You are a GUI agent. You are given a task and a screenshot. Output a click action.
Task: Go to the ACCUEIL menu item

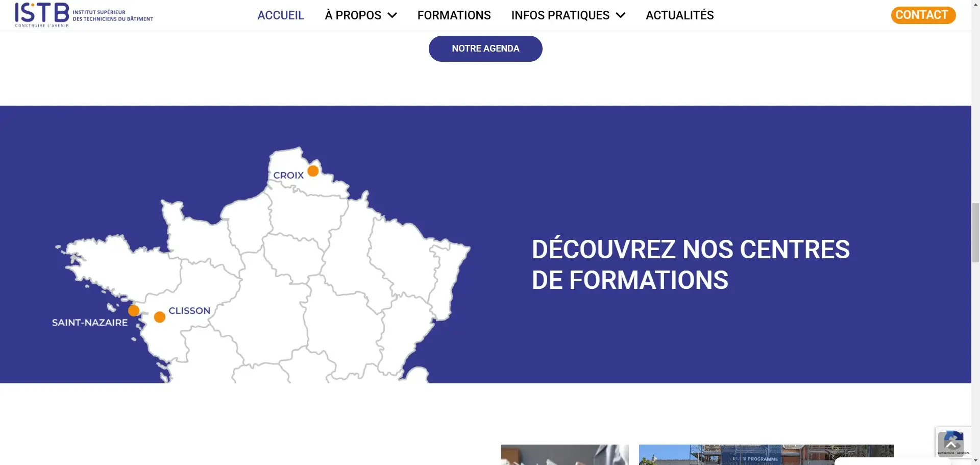tap(280, 15)
